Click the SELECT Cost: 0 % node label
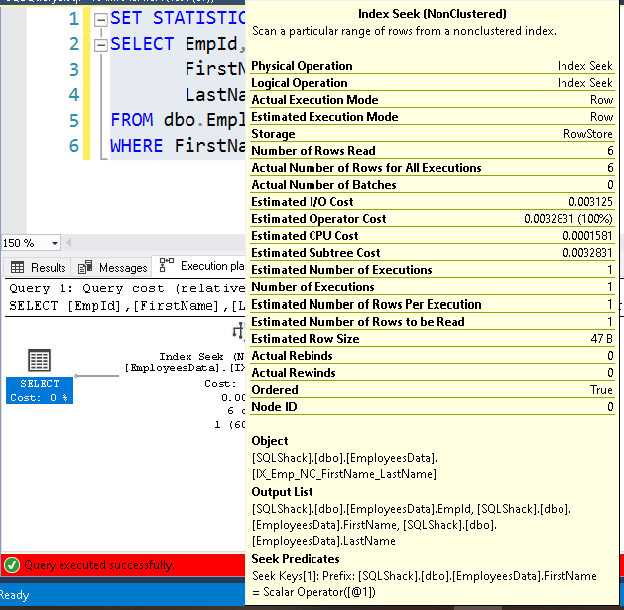624x610 pixels. pos(39,390)
